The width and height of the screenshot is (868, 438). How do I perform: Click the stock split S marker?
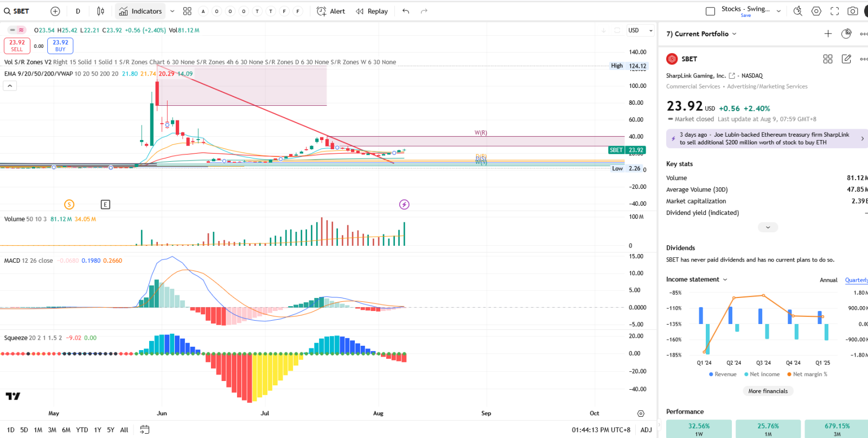point(69,205)
